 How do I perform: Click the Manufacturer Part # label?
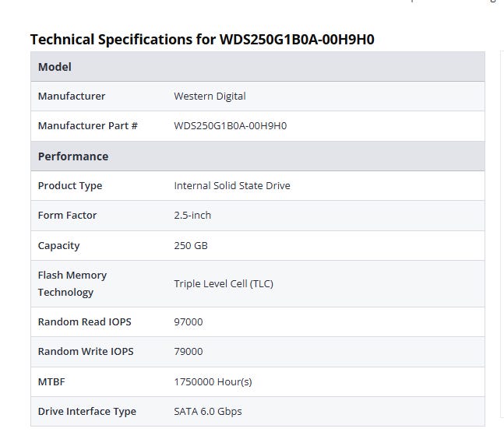point(87,126)
